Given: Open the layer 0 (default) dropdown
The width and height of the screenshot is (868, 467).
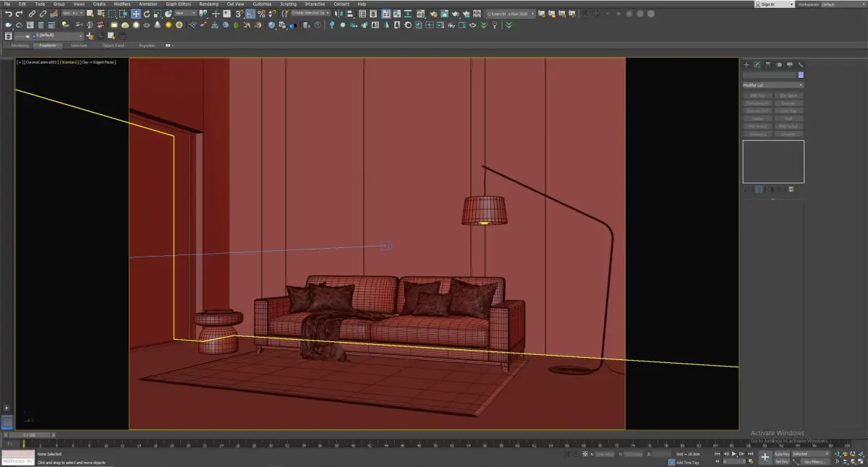Looking at the screenshot, I should click(48, 35).
